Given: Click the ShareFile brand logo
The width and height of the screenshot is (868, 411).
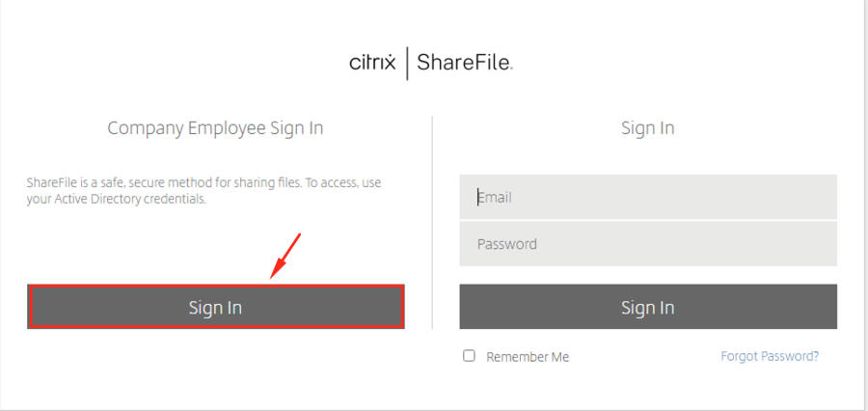Looking at the screenshot, I should [465, 64].
